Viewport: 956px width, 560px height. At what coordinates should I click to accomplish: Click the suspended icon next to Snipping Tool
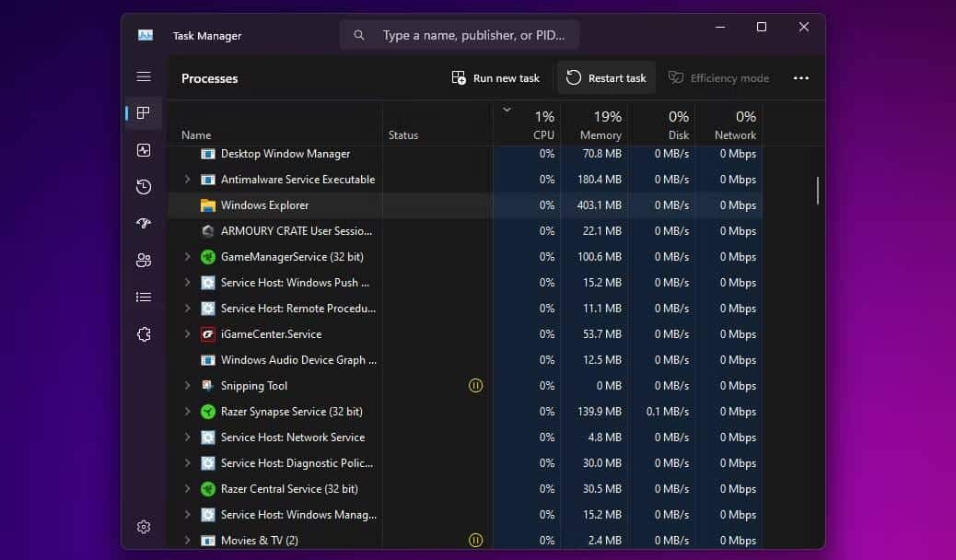click(475, 385)
